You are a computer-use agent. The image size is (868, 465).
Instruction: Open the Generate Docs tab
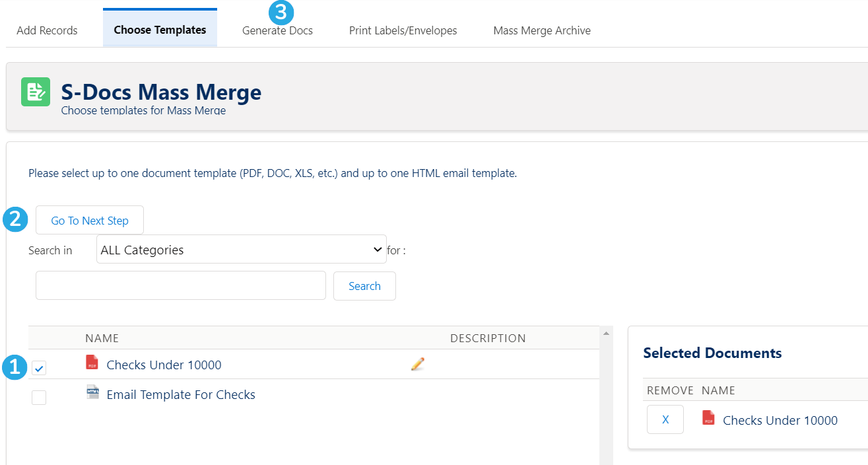pyautogui.click(x=277, y=30)
